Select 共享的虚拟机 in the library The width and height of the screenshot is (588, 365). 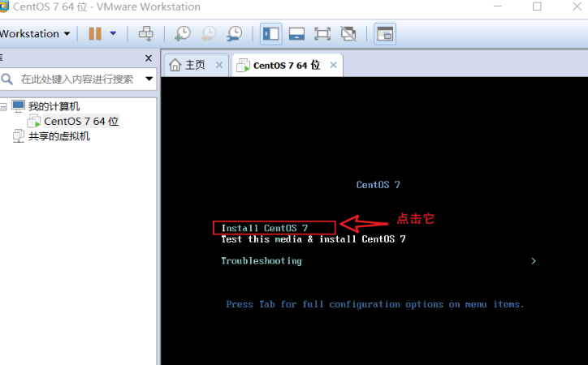[59, 136]
